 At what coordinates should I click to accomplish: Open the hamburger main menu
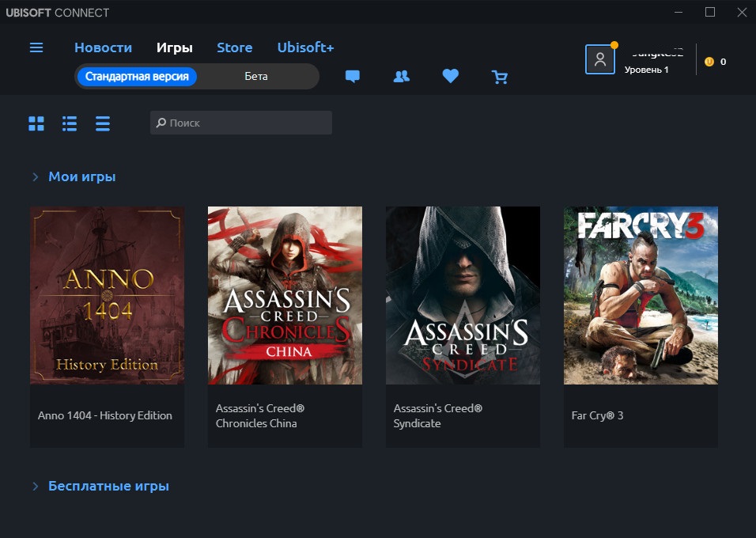pos(36,47)
